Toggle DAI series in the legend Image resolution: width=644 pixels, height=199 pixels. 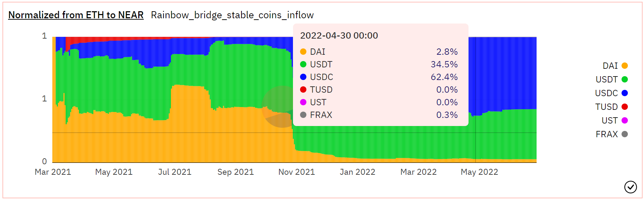610,66
